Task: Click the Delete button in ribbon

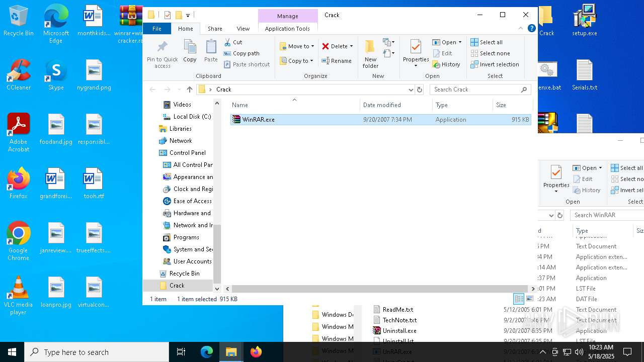Action: coord(335,46)
